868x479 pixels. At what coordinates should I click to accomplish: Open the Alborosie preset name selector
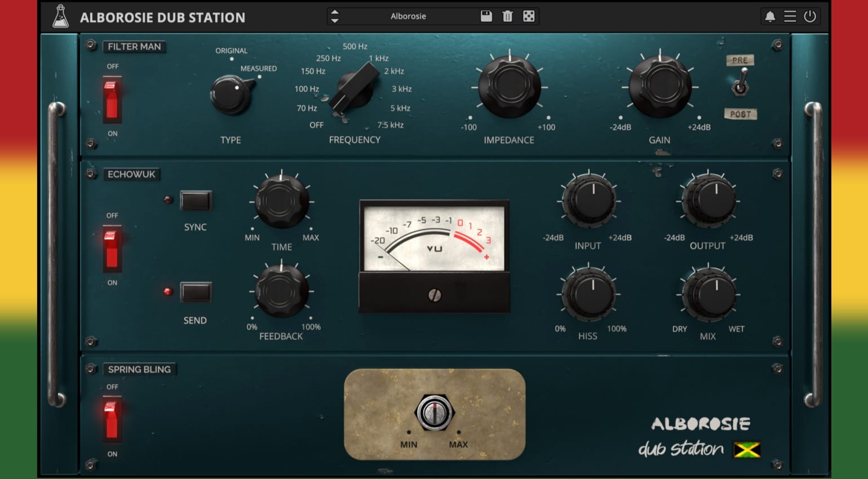pyautogui.click(x=408, y=16)
